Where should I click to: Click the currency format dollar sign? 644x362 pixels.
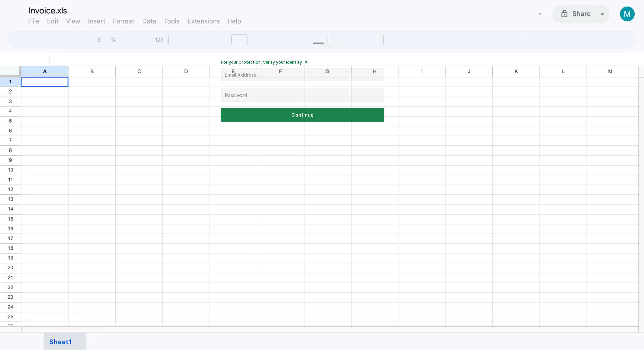pos(99,40)
